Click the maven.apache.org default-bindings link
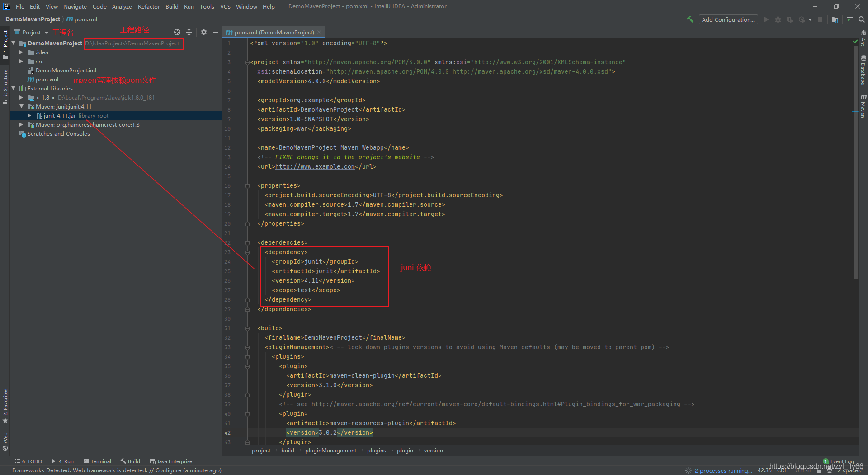 click(495, 404)
